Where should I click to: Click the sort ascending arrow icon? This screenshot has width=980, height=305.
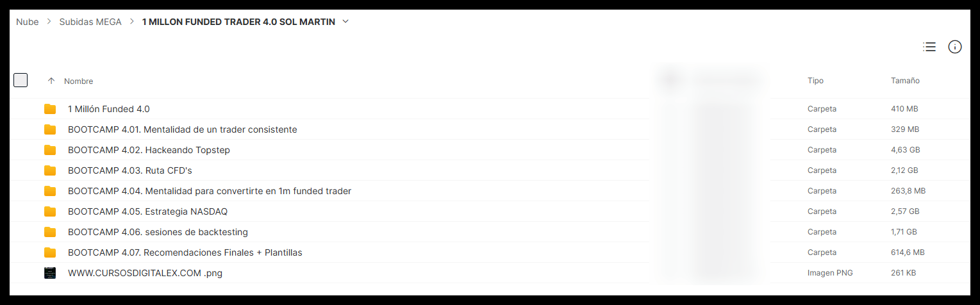click(51, 81)
